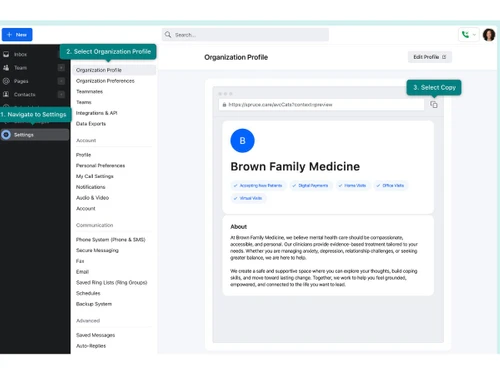
Task: Click the lock icon in URL bar
Action: click(x=224, y=105)
